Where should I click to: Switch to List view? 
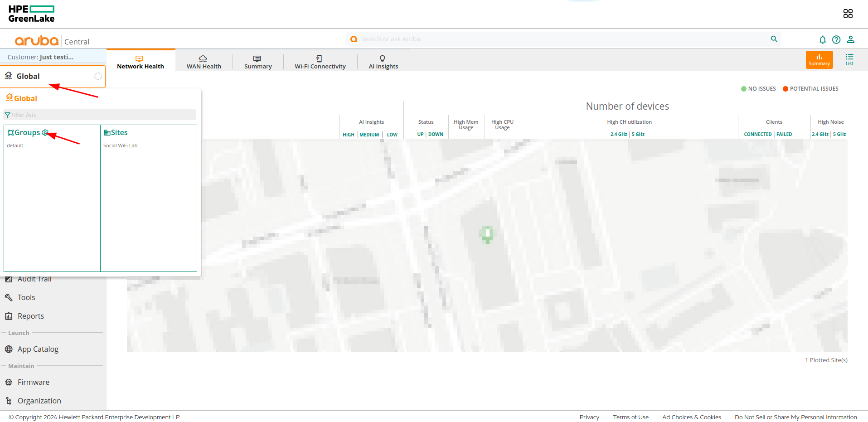pyautogui.click(x=849, y=59)
